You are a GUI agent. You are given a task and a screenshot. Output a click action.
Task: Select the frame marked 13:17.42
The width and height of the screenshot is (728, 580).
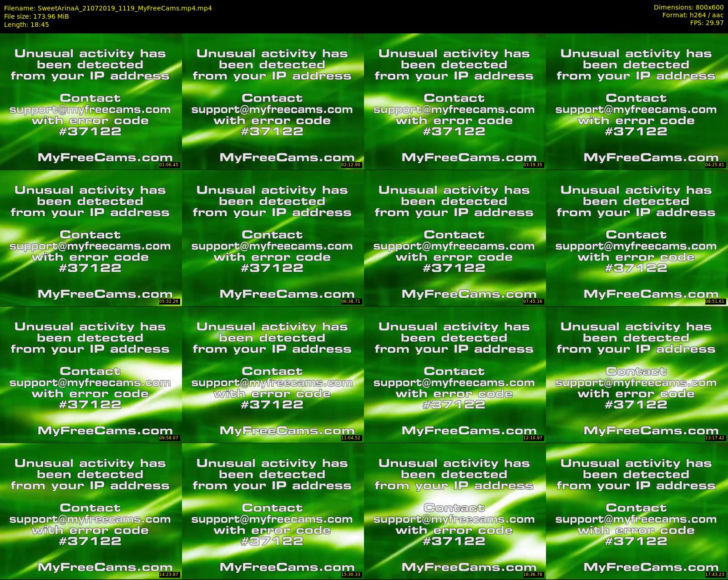tap(637, 374)
